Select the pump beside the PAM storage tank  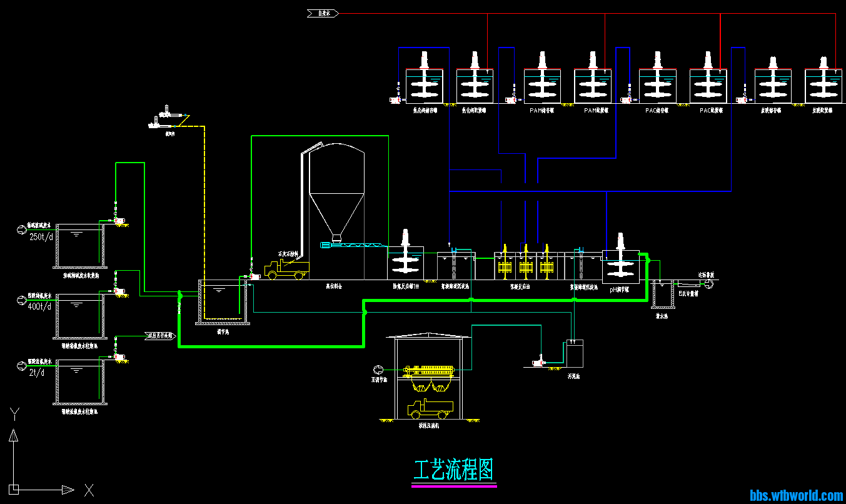[511, 99]
